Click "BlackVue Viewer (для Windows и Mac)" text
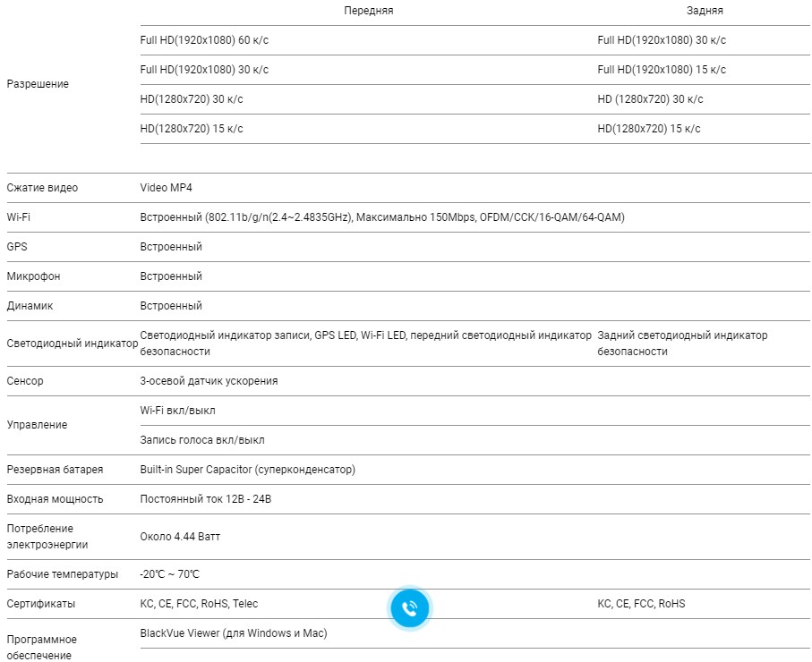Screen dimensions: 812x662 pos(234,633)
